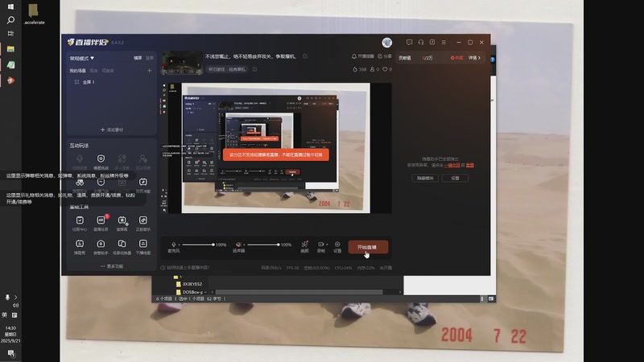Click the Explorer horizontal scrollbar
The width and height of the screenshot is (644, 362).
tap(299, 292)
